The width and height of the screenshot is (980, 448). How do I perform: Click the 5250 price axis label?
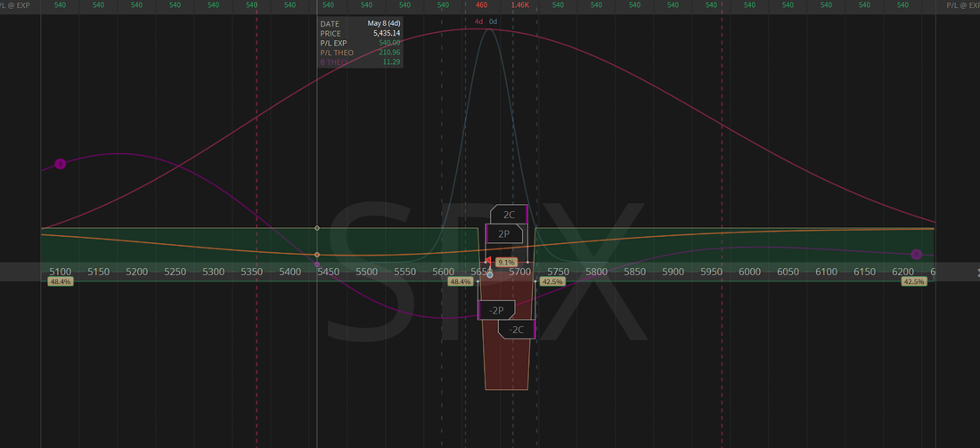click(175, 272)
